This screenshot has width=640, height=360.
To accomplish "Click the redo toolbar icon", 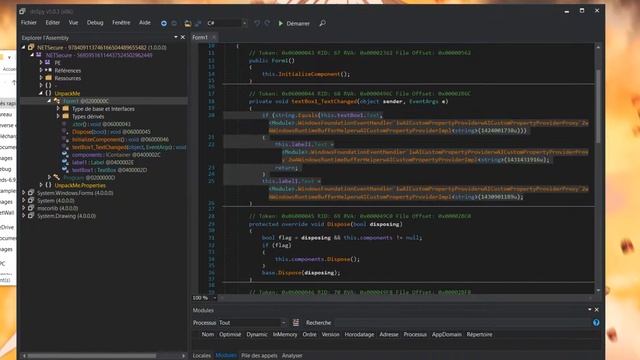I will [x=267, y=23].
